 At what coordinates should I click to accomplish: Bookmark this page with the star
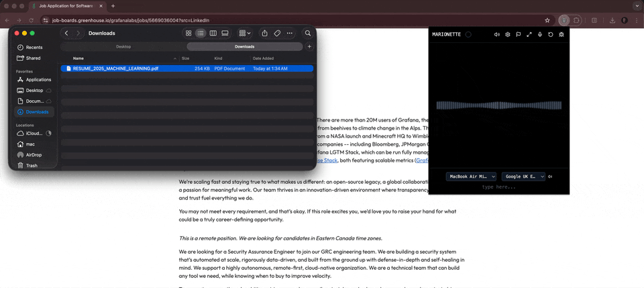click(x=547, y=20)
